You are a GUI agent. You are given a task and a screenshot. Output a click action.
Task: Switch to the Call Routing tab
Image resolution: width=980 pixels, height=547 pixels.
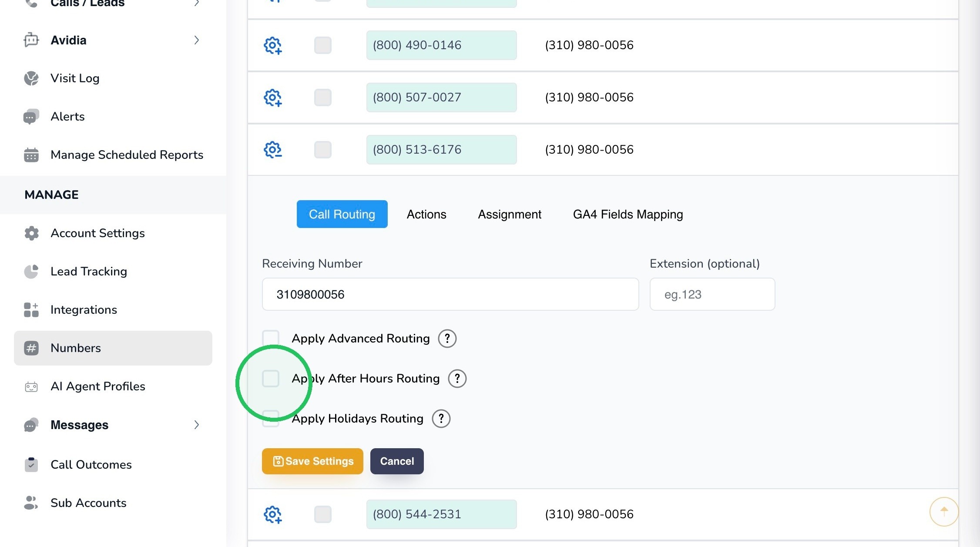click(342, 214)
